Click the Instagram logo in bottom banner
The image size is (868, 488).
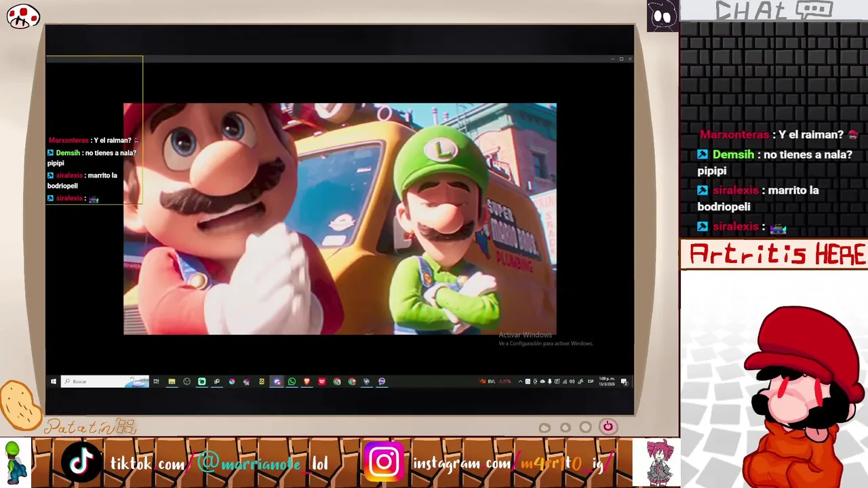(x=384, y=462)
